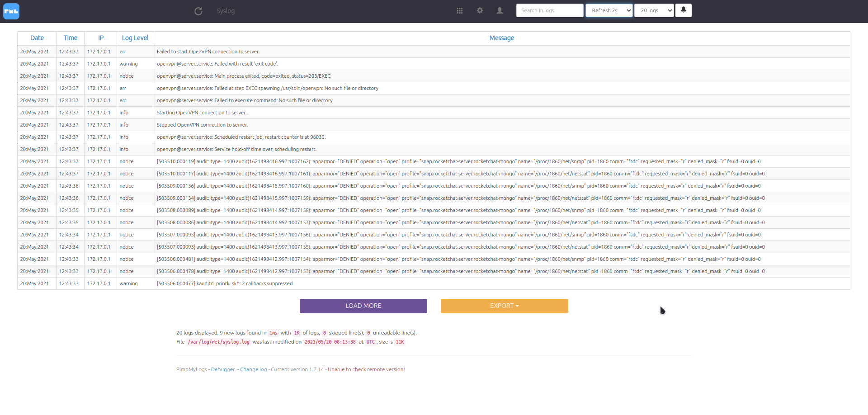This screenshot has width=868, height=415.
Task: Focus the Search in logs field
Action: [x=550, y=10]
